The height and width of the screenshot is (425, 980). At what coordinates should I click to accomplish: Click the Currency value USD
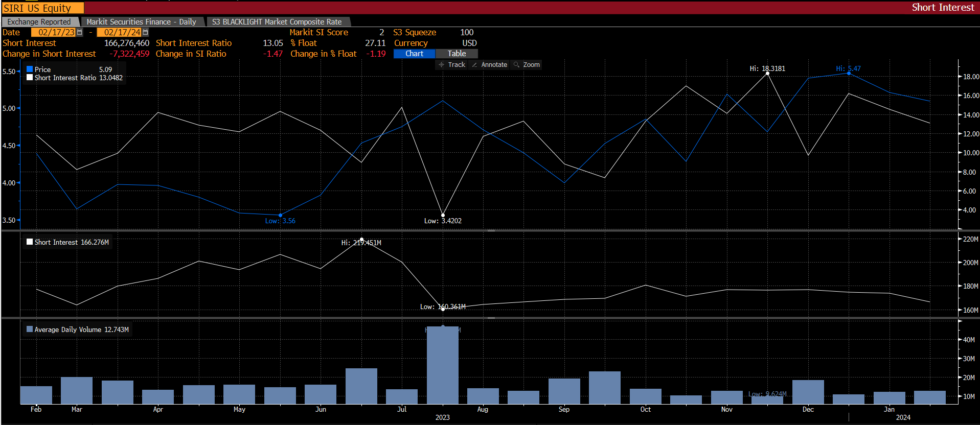469,43
